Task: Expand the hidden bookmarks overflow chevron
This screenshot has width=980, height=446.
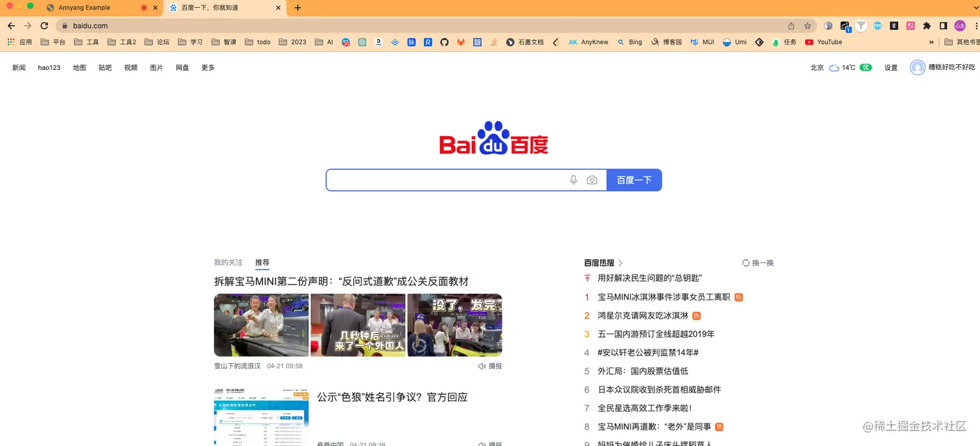Action: coord(931,42)
